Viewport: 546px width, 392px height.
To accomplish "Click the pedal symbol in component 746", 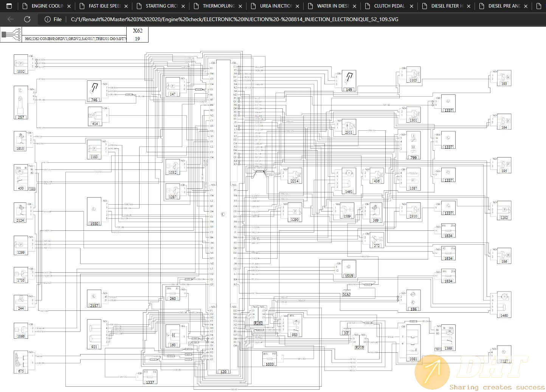I will (94, 89).
